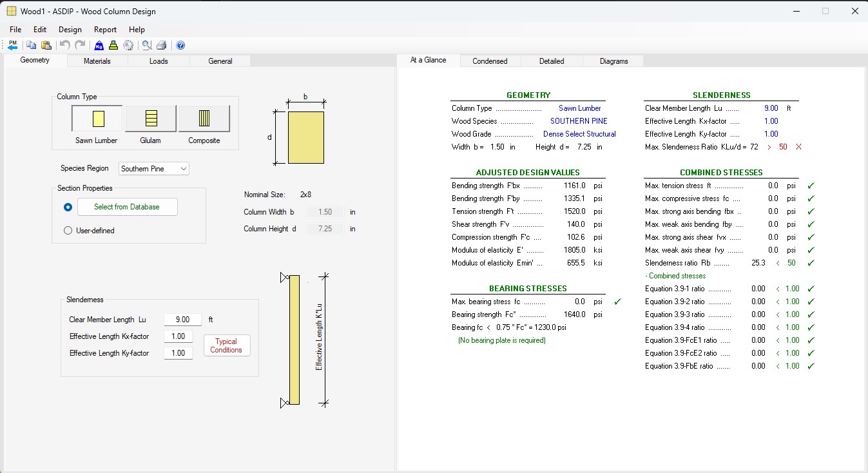Click the column elevation diagram
This screenshot has width=868, height=473.
coord(294,340)
